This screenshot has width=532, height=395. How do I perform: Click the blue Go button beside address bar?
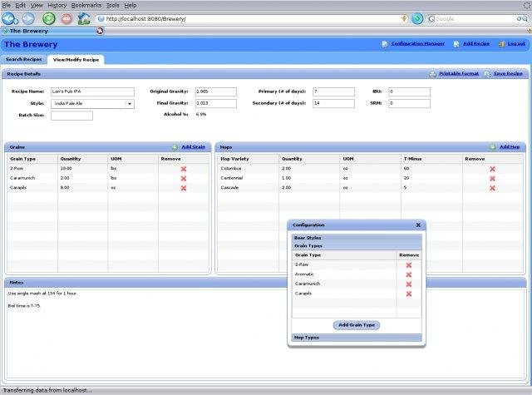417,18
